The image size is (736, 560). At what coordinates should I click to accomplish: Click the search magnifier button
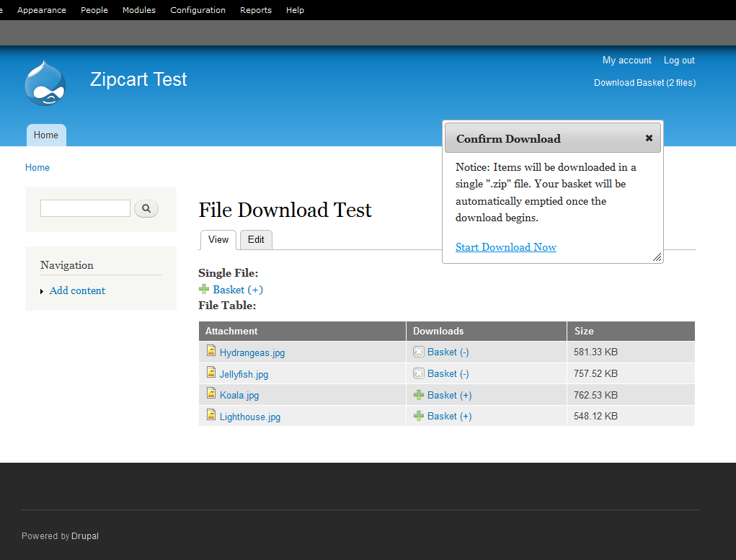(x=146, y=208)
